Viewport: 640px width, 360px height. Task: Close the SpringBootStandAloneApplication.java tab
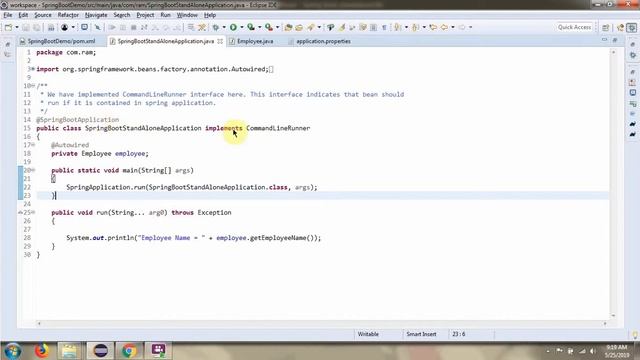(220, 41)
